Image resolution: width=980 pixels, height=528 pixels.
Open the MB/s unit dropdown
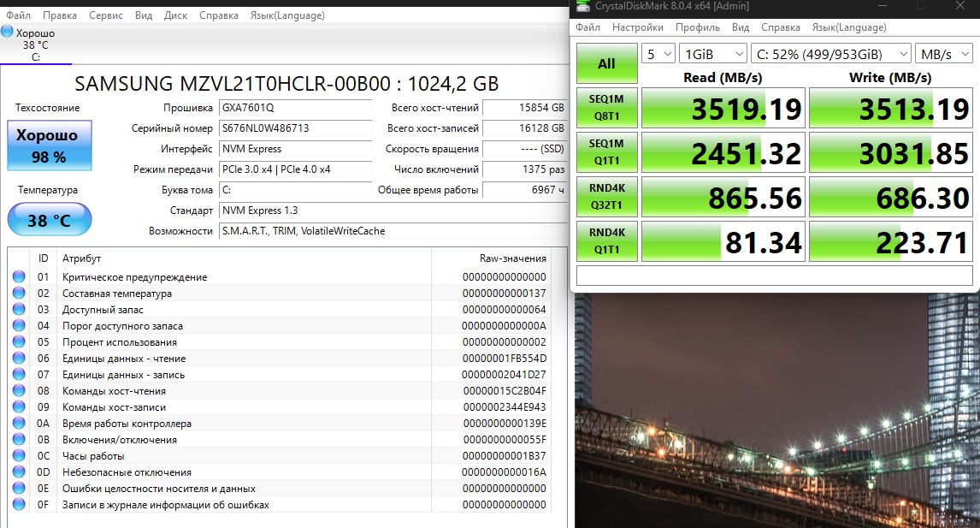(x=944, y=54)
